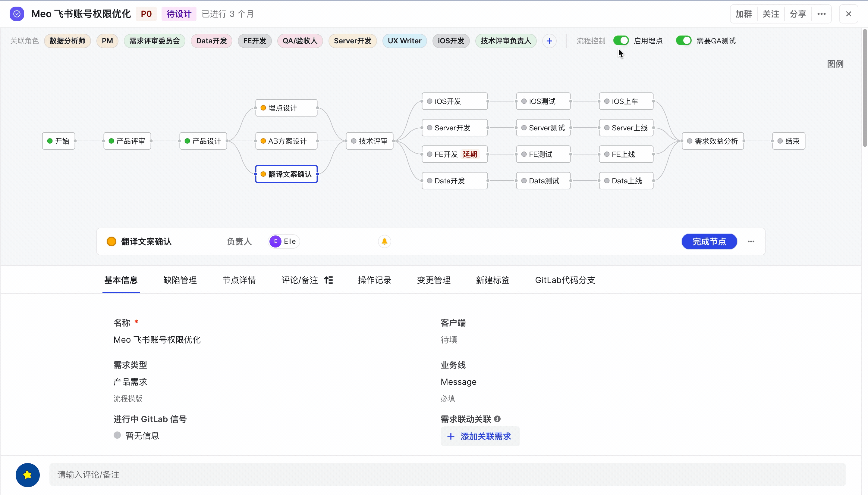Open the node's three-dots more menu

click(751, 241)
